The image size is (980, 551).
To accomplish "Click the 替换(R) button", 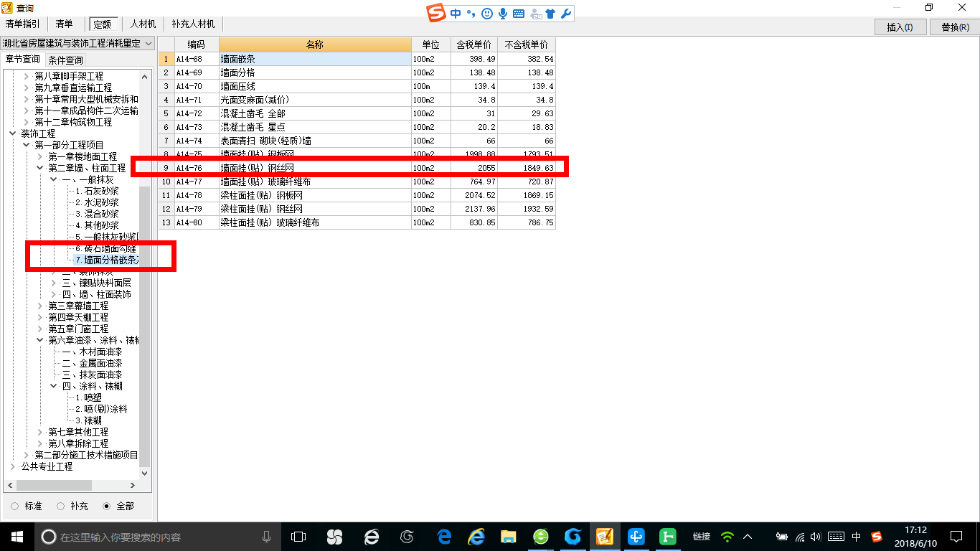I will [x=954, y=27].
